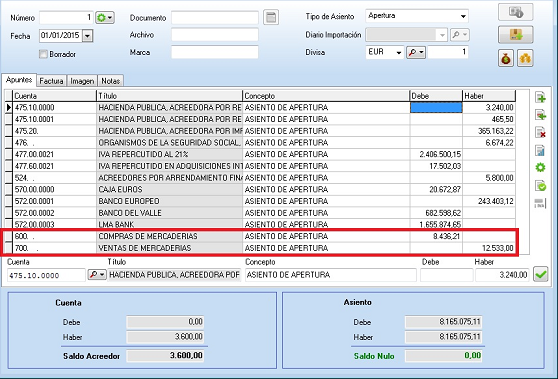Select the COMPRAS DE MERCADERIAS row
This screenshot has height=379, width=558.
pyautogui.click(x=260, y=236)
